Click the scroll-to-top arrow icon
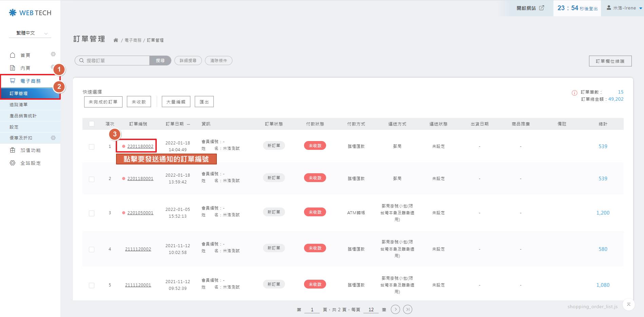644x317 pixels. point(628,304)
